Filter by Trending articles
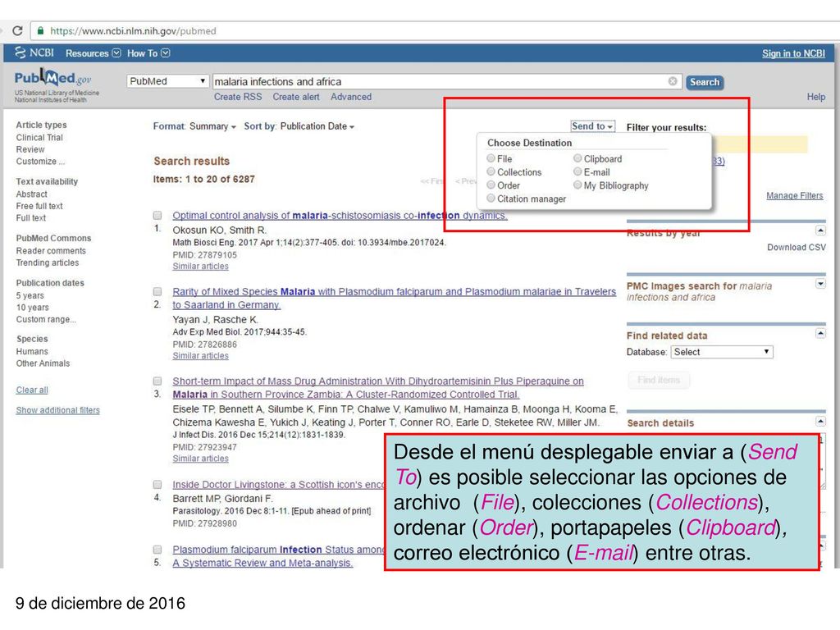The width and height of the screenshot is (840, 630). click(47, 262)
